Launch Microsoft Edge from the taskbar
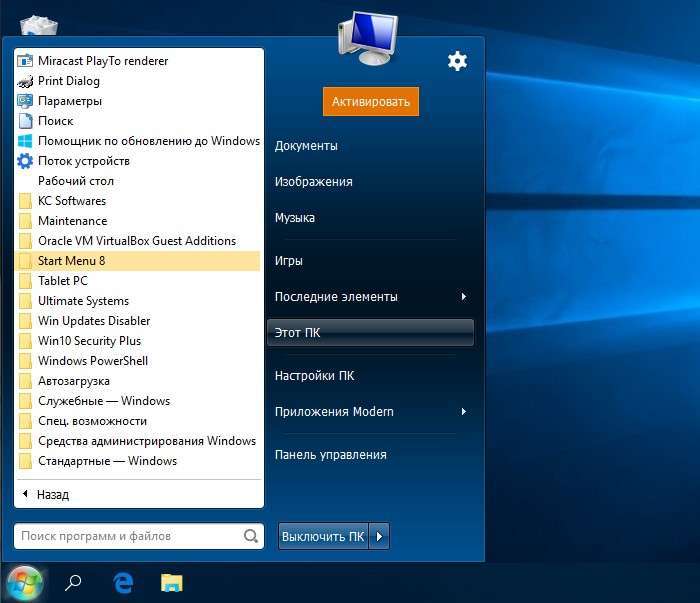The height and width of the screenshot is (603, 700). click(123, 583)
